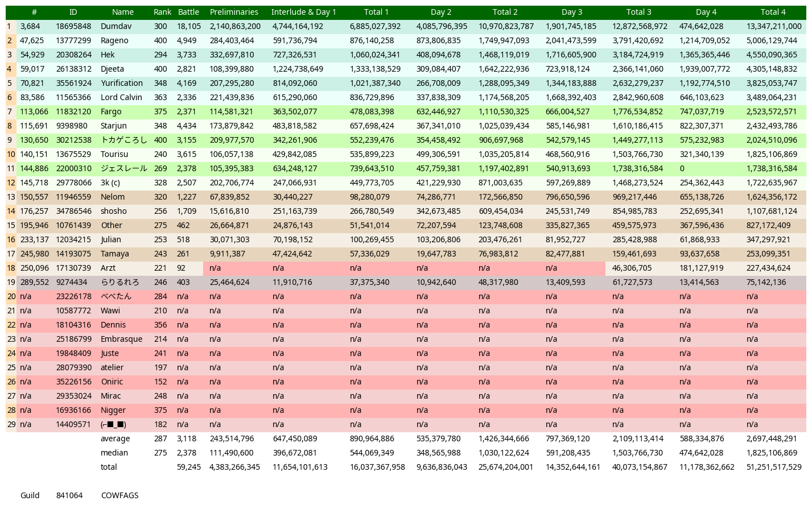Select the "Interlude & Day 1" header
Screen dimensions: 812x509
click(x=304, y=12)
